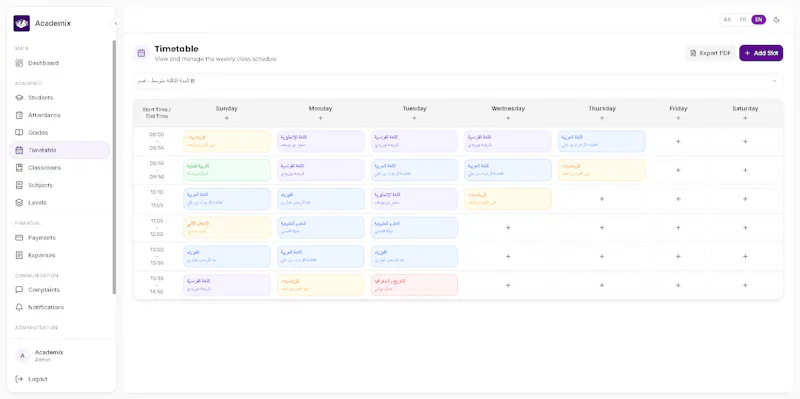This screenshot has width=800, height=399.
Task: Add a slot under the Sunday header
Action: [227, 118]
